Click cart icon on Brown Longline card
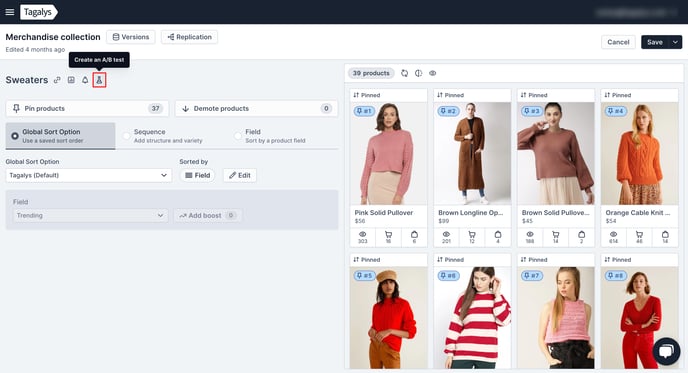This screenshot has width=688, height=373. [472, 234]
